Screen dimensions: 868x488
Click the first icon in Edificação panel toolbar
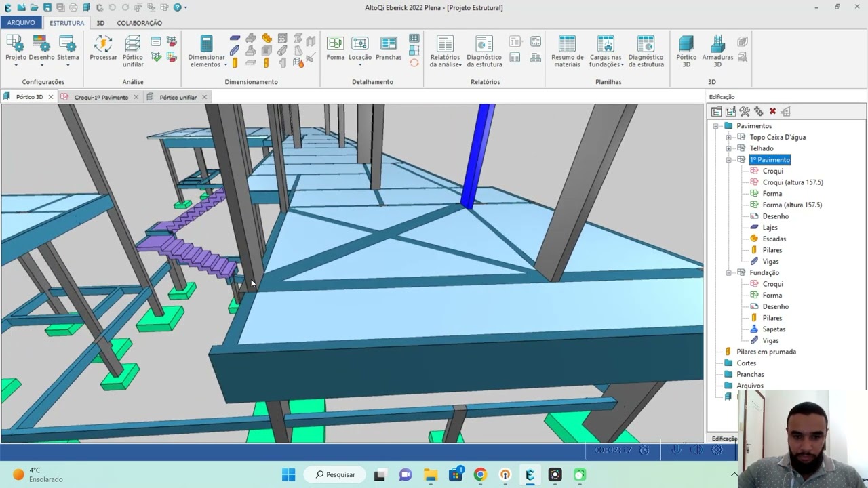click(716, 111)
